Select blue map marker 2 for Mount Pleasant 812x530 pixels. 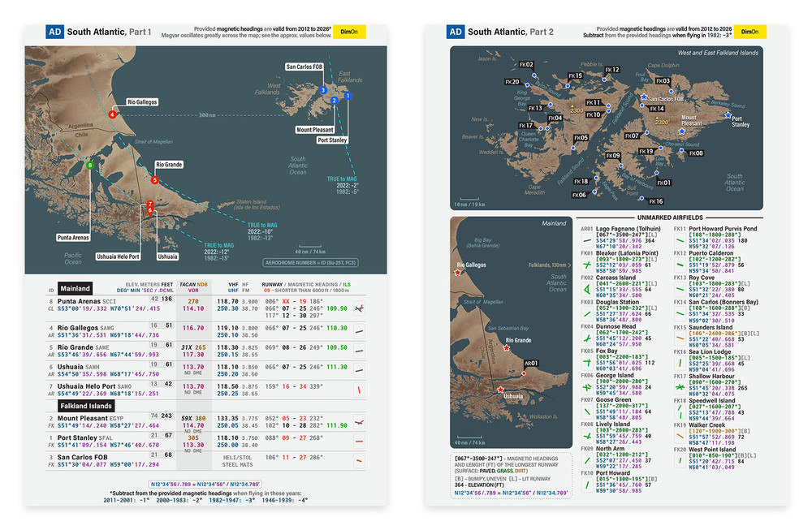coord(335,101)
